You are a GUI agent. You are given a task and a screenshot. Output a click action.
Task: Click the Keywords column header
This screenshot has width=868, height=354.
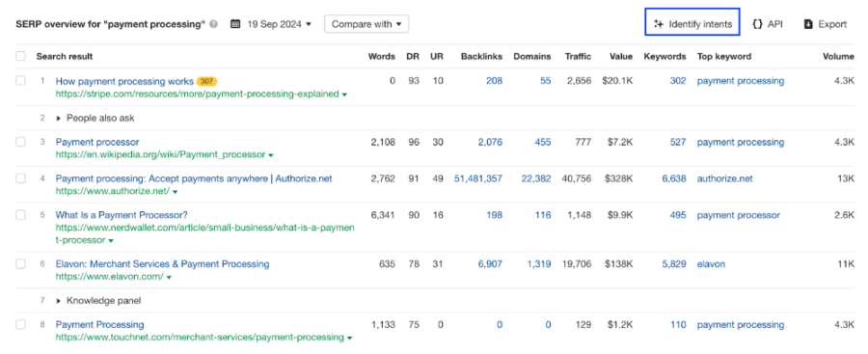[x=665, y=57]
